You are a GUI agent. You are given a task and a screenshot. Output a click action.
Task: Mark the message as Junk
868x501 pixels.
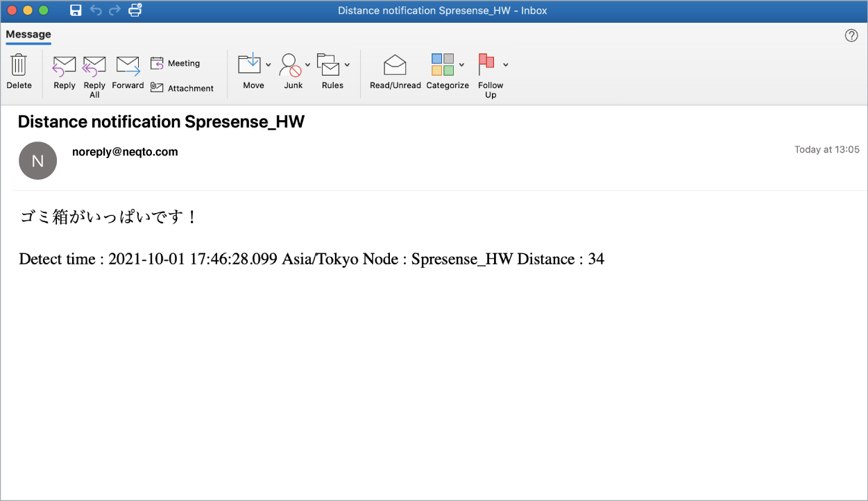[x=291, y=71]
